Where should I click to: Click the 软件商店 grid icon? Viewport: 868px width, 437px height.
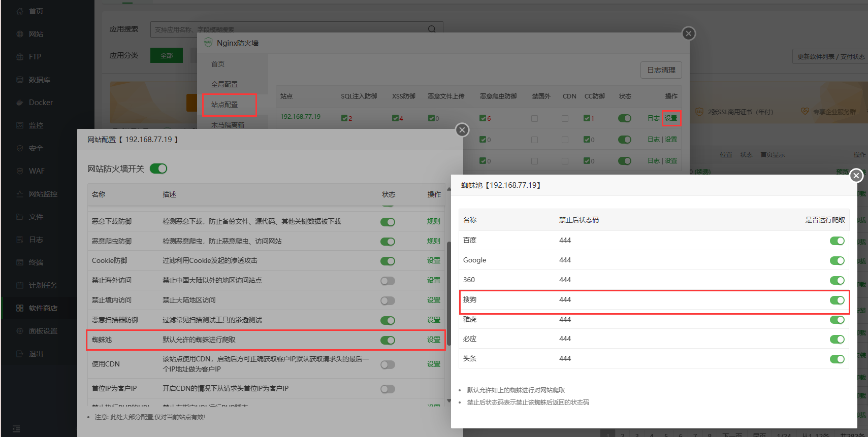20,308
